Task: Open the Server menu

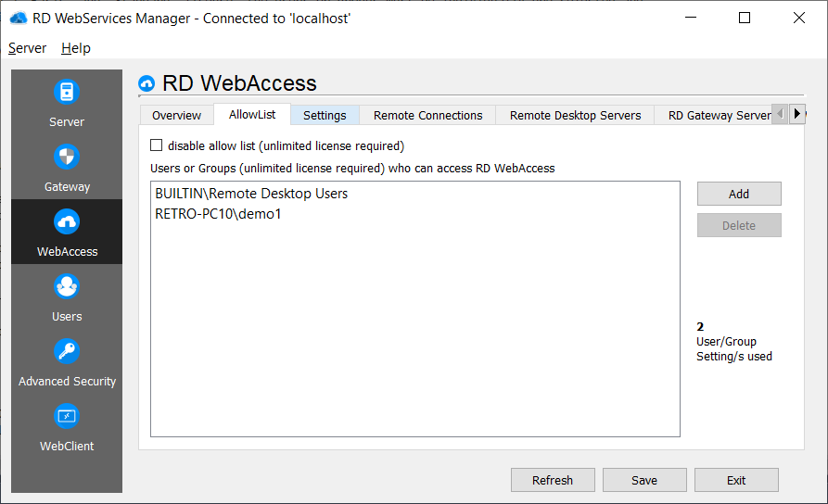Action: click(x=28, y=48)
